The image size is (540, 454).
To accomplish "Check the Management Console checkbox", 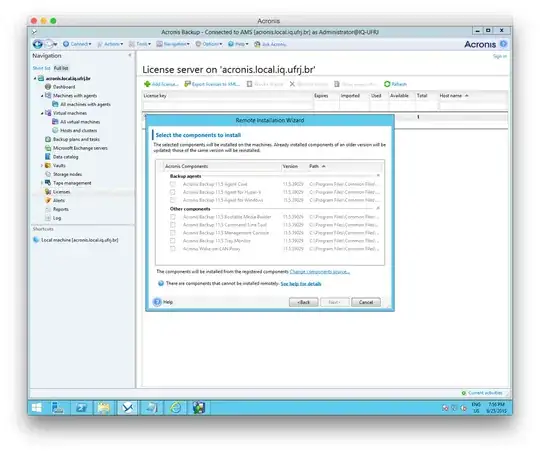I will pyautogui.click(x=173, y=233).
